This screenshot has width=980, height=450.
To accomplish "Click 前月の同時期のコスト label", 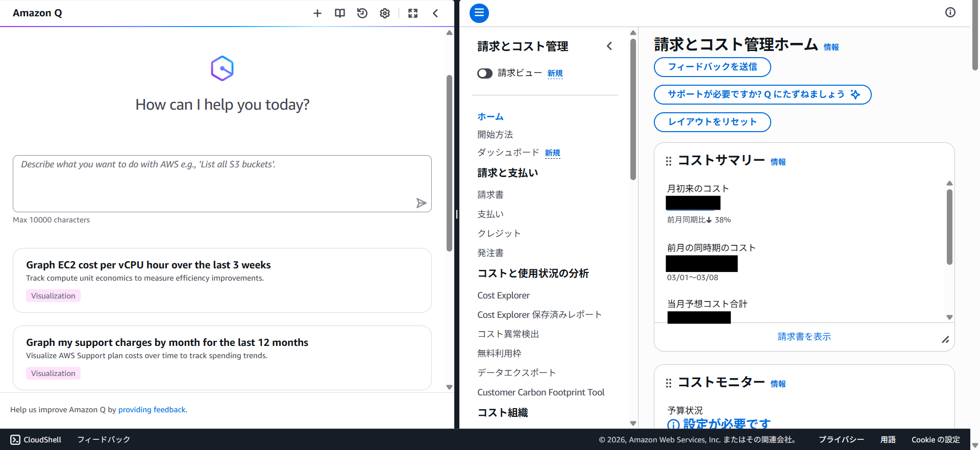I will [x=711, y=248].
